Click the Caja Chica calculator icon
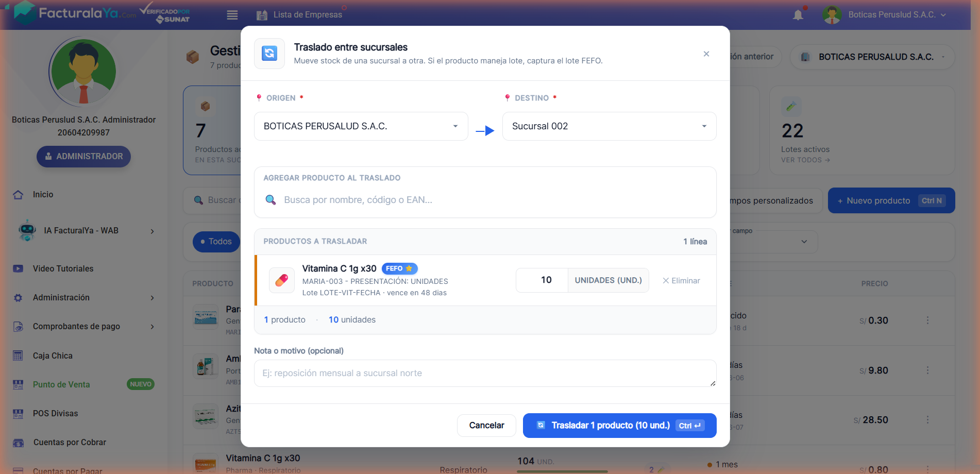Image resolution: width=980 pixels, height=474 pixels. 18,355
